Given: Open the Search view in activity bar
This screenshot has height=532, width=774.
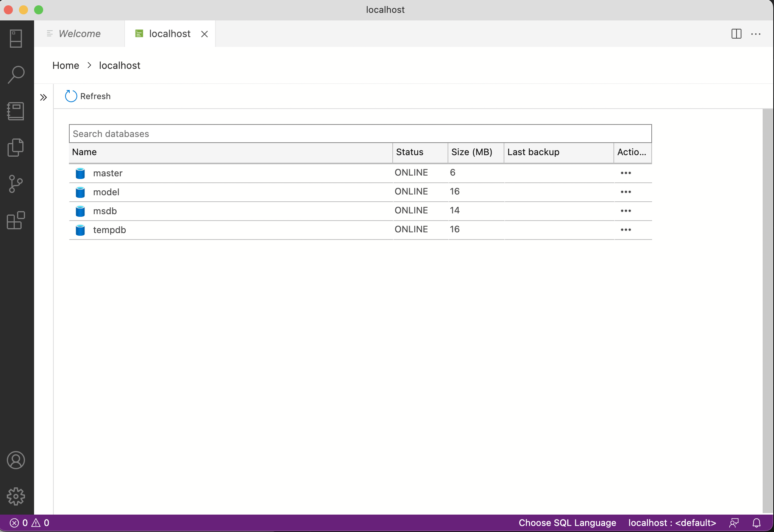Looking at the screenshot, I should click(16, 75).
